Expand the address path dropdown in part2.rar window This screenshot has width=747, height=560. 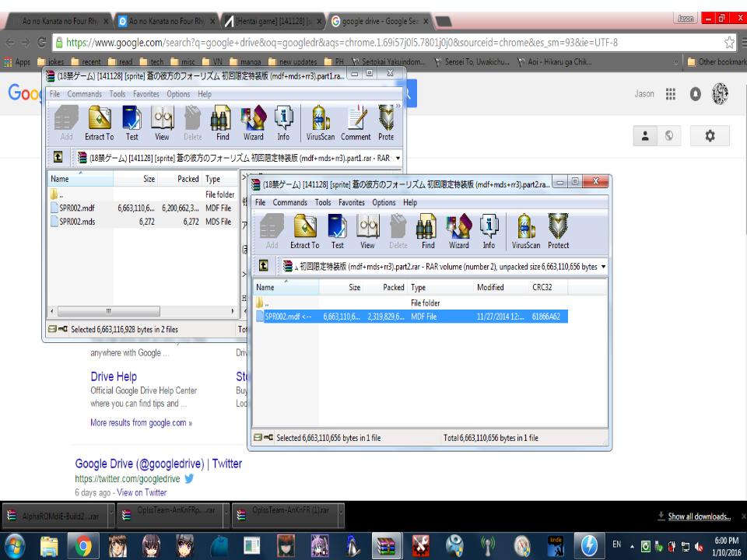[605, 267]
